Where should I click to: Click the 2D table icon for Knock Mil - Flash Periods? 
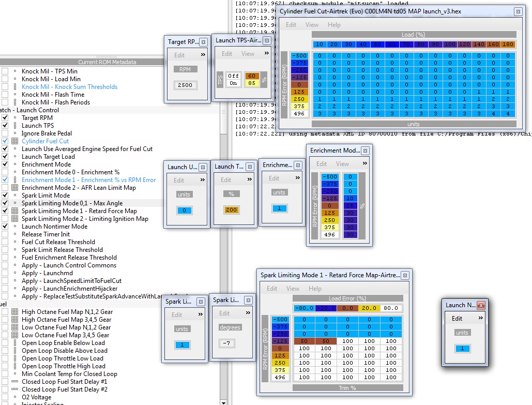coord(14,102)
